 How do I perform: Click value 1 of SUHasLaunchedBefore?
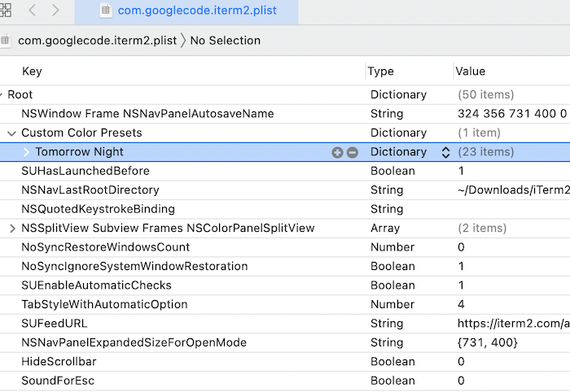click(461, 171)
